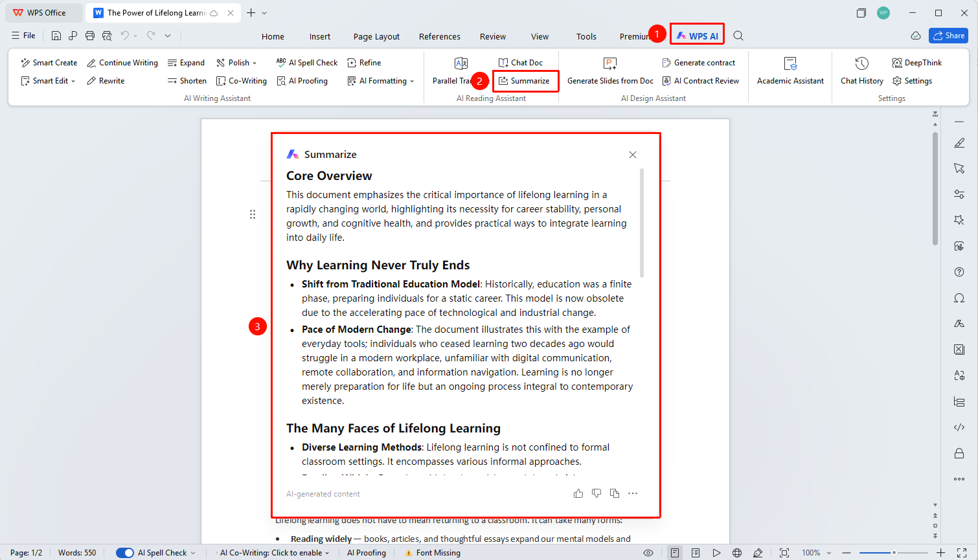Image resolution: width=978 pixels, height=560 pixels.
Task: Click the Save icon in the quick access toolbar
Action: [56, 36]
